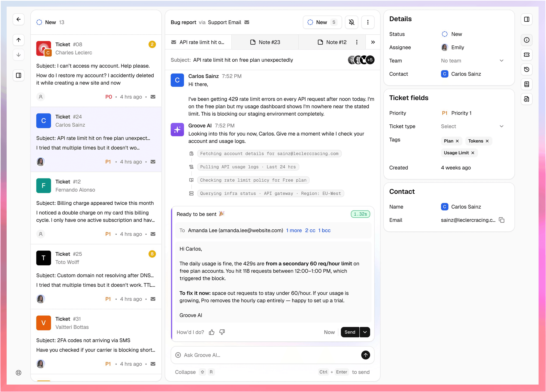Open send options arrow next to Send
Viewport: 546px width, 392px height.
(x=365, y=332)
